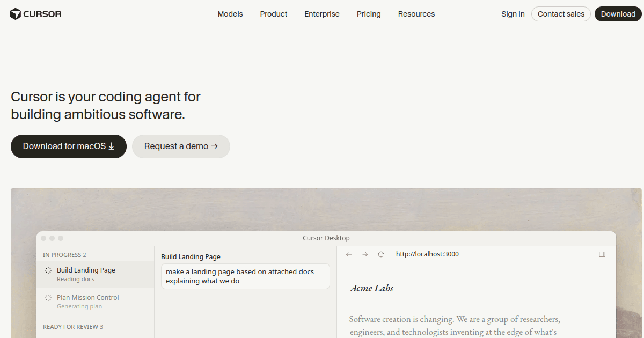Image resolution: width=644 pixels, height=338 pixels.
Task: Click the Download button in the header
Action: 618,14
